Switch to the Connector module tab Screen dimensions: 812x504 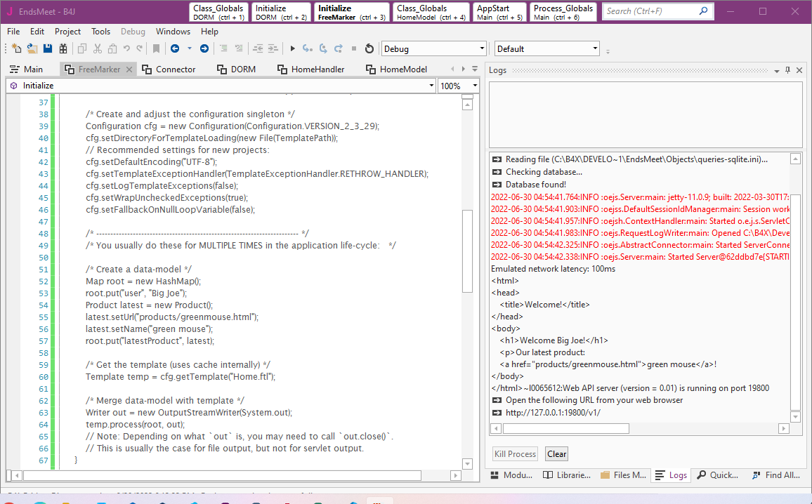pyautogui.click(x=169, y=69)
